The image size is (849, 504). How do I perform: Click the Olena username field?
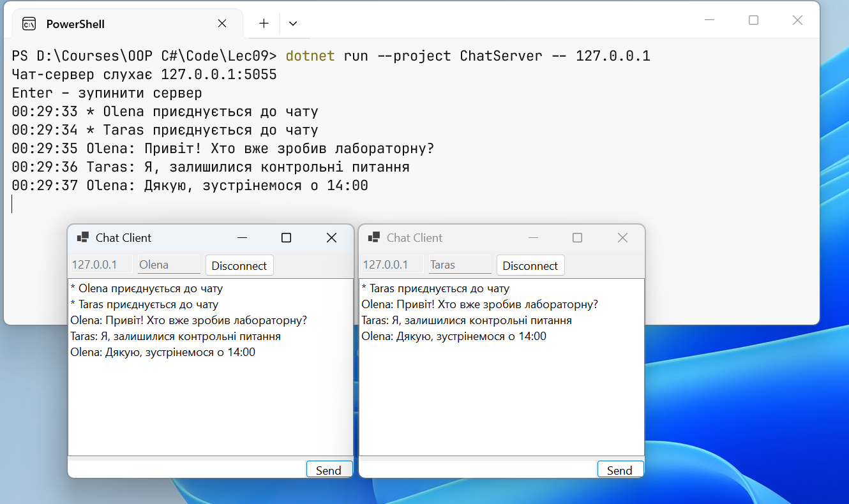[x=169, y=265]
